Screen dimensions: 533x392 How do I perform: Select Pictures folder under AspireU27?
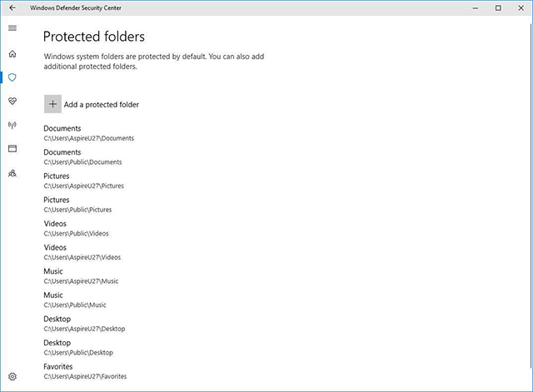pos(83,181)
